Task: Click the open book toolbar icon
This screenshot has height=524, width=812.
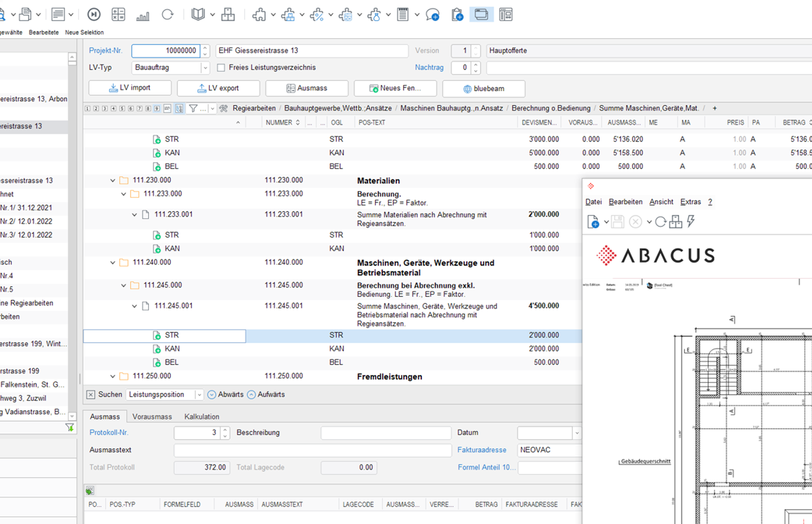Action: click(198, 15)
